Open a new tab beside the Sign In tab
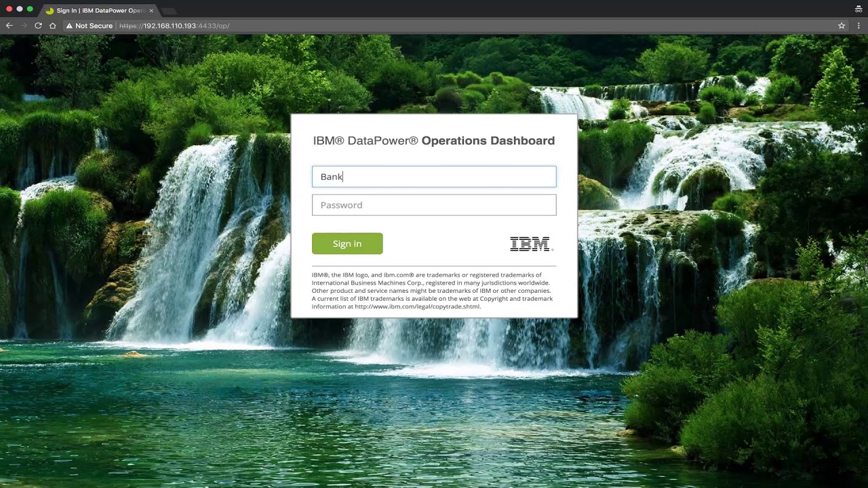Screen dimensions: 868x488 click(x=168, y=11)
